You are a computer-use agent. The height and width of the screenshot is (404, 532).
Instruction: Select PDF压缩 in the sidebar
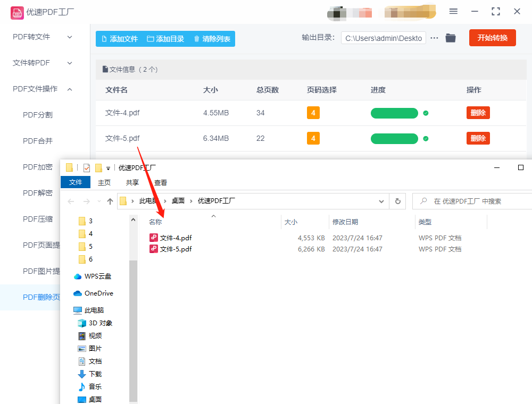point(38,219)
